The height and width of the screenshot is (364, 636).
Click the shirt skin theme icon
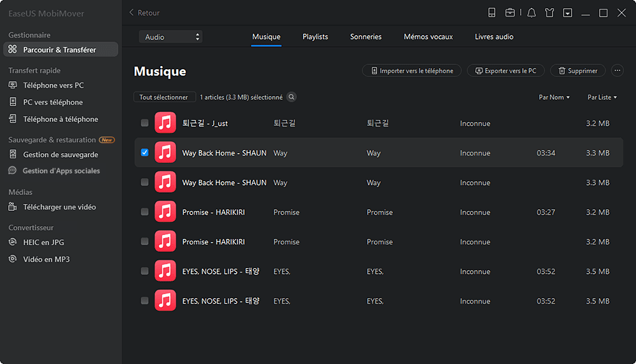click(550, 13)
